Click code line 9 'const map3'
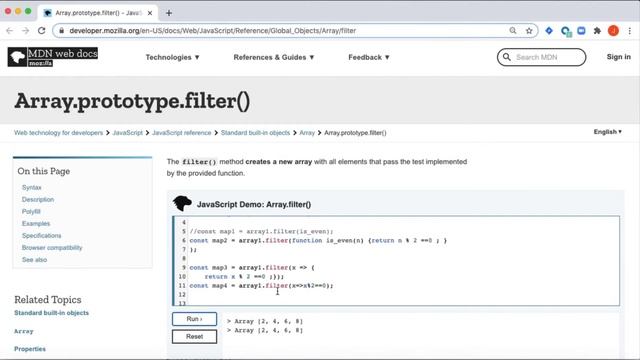This screenshot has height=360, width=640. pyautogui.click(x=252, y=268)
